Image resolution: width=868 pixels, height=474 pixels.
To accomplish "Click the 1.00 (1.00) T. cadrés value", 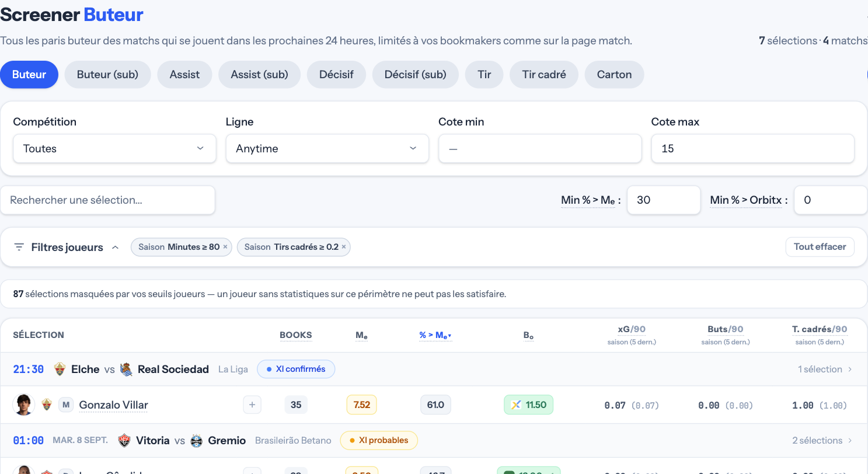I will [820, 405].
